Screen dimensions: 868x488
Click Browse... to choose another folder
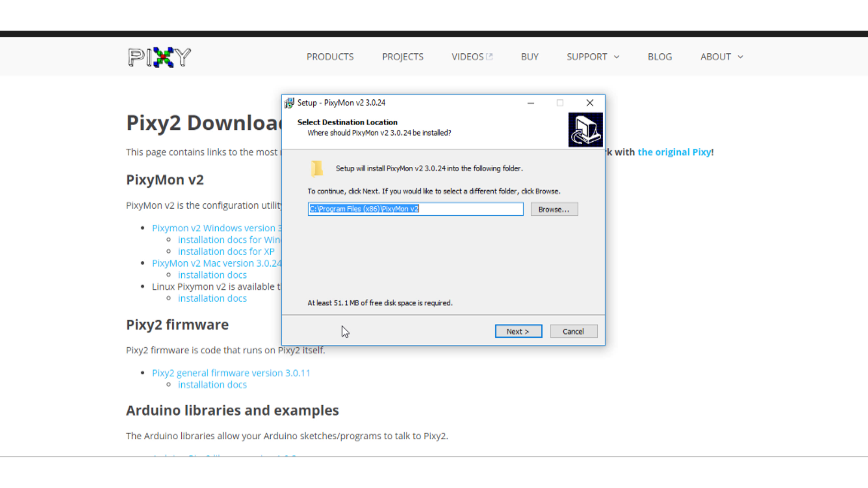554,209
